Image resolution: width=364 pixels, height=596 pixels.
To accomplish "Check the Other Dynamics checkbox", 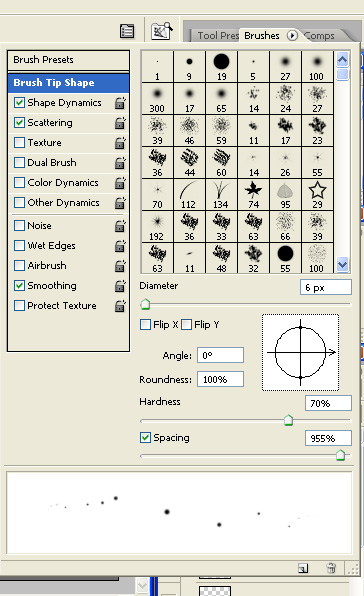I will pos(19,203).
